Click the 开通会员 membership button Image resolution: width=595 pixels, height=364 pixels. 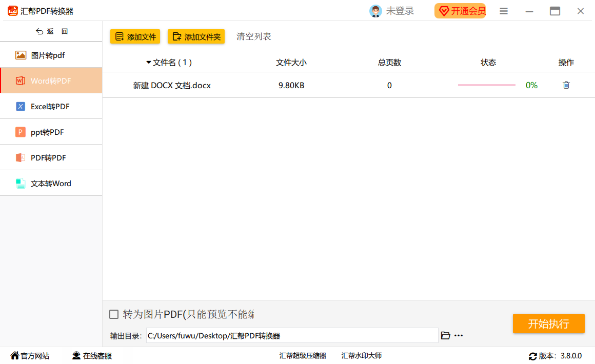pos(460,11)
